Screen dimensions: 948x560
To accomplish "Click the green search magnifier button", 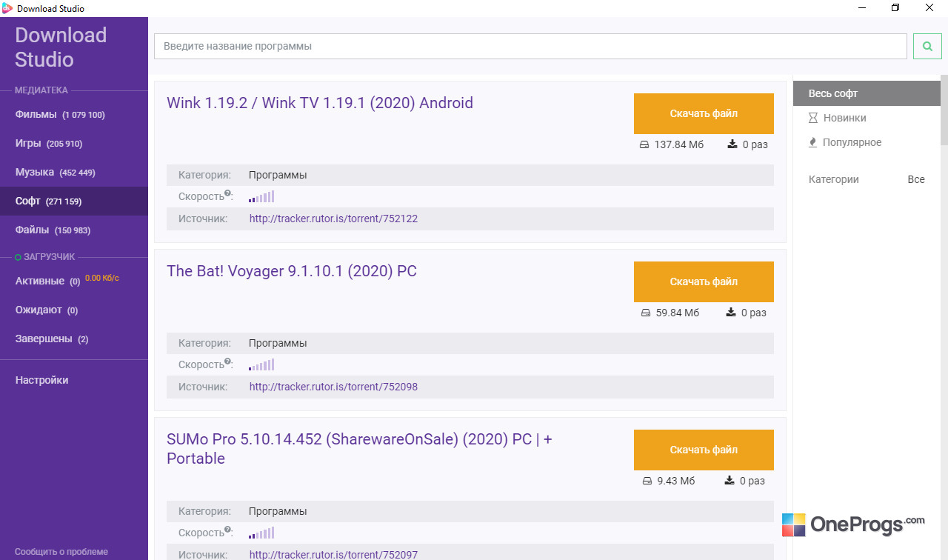I will [x=927, y=46].
